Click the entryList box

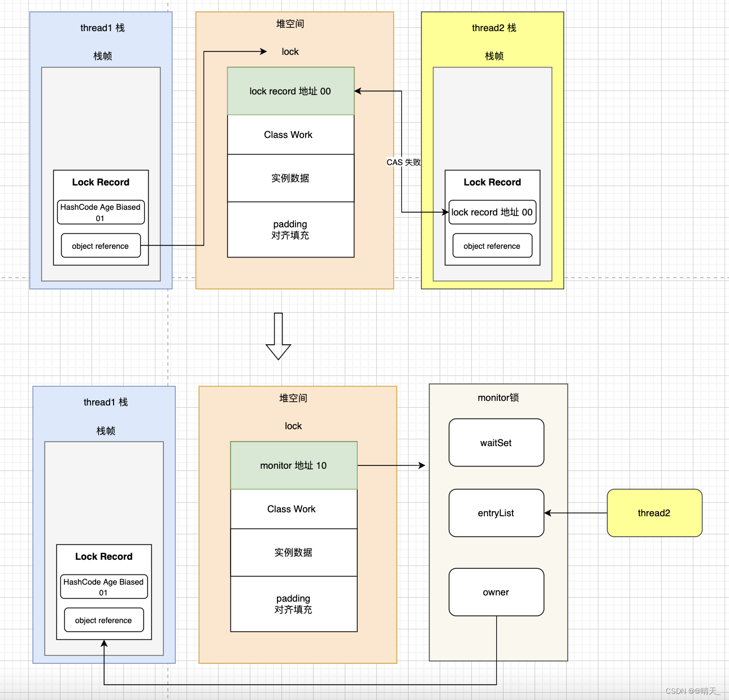point(496,513)
